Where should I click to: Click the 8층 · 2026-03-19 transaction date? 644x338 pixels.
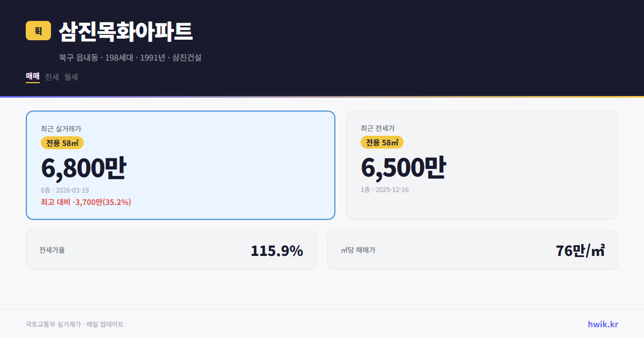(x=66, y=190)
